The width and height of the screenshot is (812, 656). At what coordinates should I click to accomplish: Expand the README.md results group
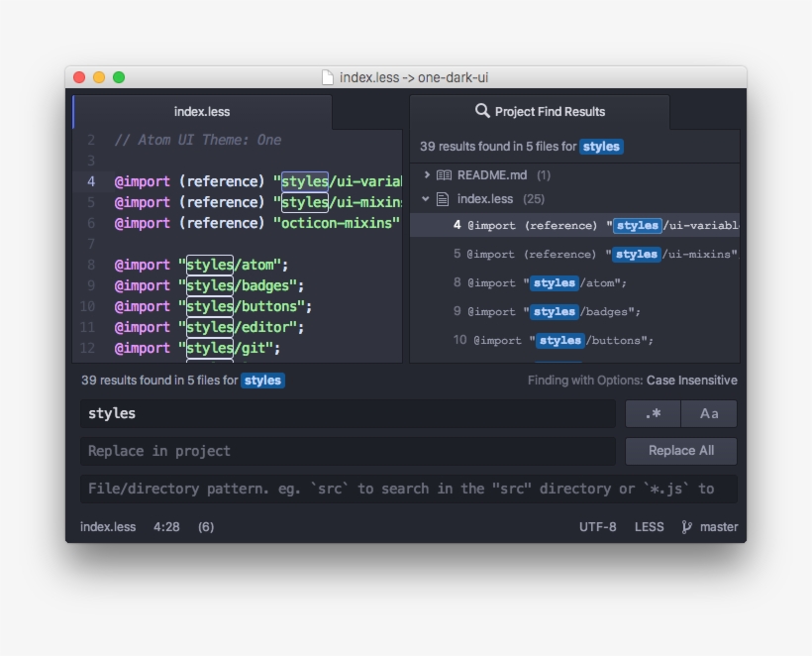click(427, 174)
